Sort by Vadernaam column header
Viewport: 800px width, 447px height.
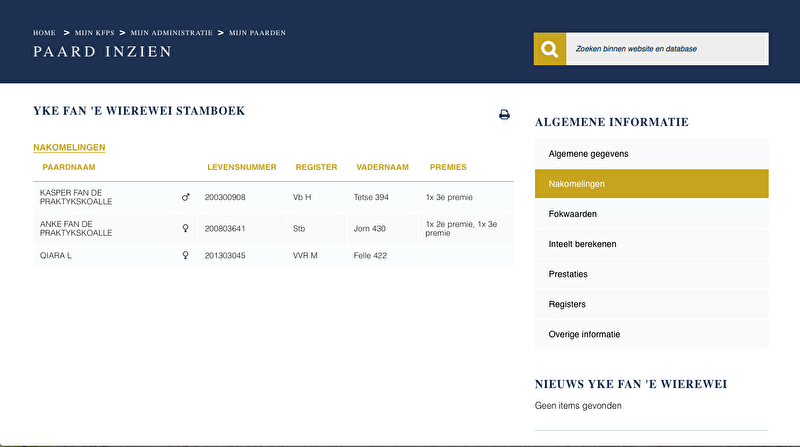(x=383, y=167)
